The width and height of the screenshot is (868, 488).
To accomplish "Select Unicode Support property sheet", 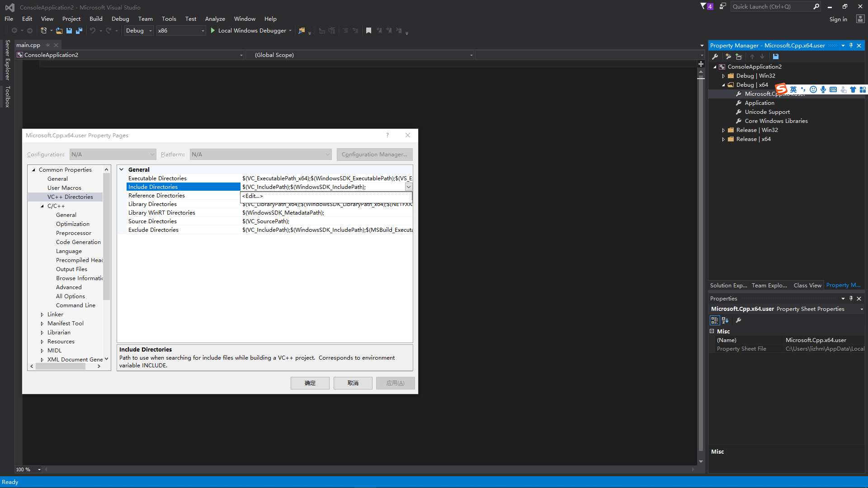I will point(767,112).
